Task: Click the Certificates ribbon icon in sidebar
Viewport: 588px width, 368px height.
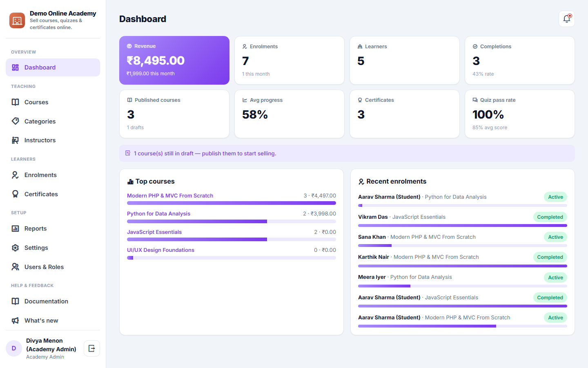Action: point(15,194)
